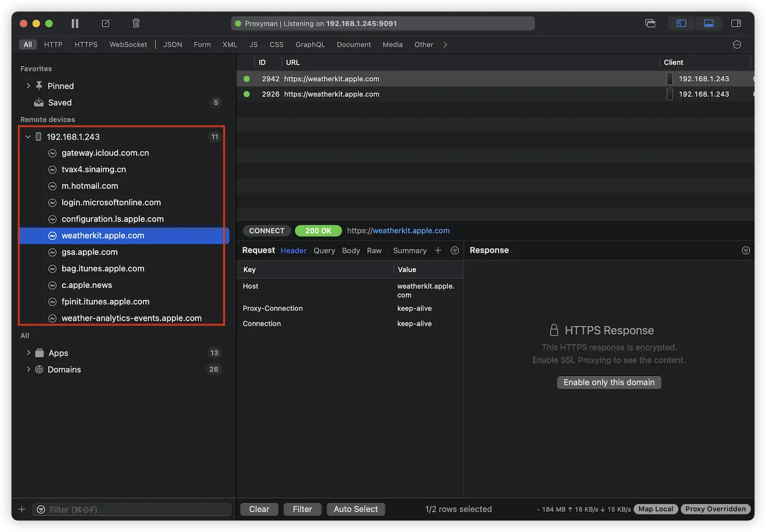The height and width of the screenshot is (532, 766).
Task: Collapse the 192.168.1.243 remote device
Action: coord(28,137)
